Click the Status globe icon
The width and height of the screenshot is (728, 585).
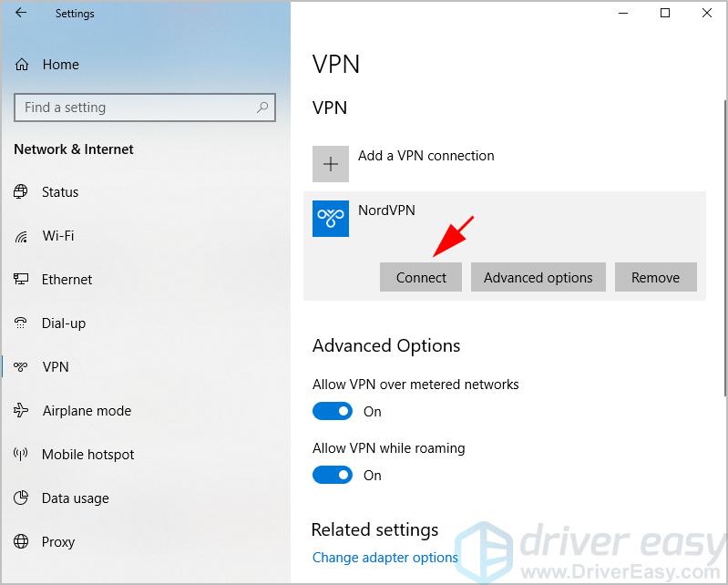(22, 192)
